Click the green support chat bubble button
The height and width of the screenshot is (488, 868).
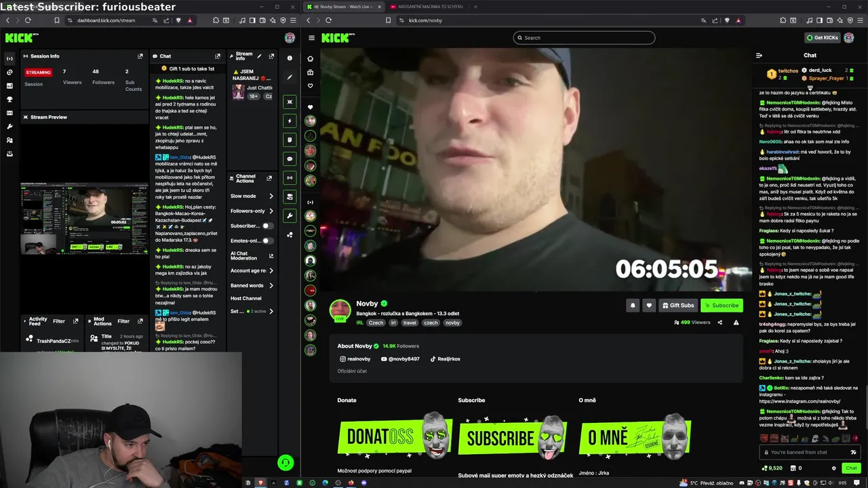click(x=285, y=463)
